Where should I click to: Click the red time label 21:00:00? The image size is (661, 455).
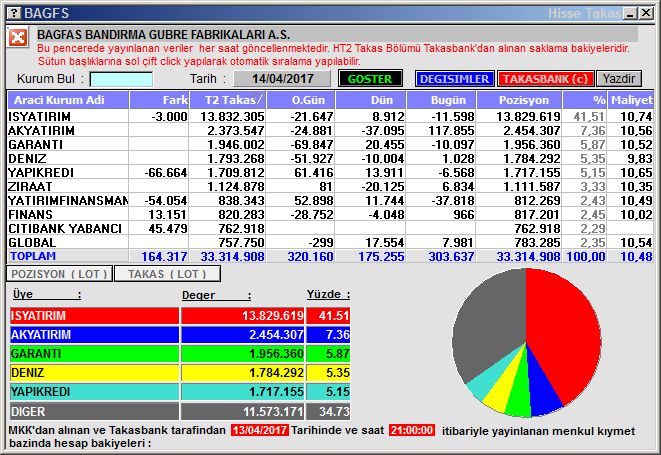point(412,431)
